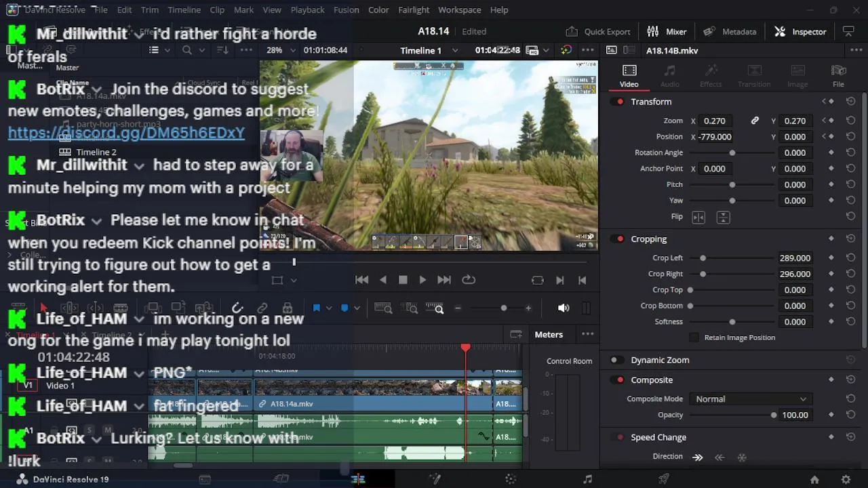The height and width of the screenshot is (488, 868).
Task: Switch to the Inspector File tab
Action: (838, 76)
